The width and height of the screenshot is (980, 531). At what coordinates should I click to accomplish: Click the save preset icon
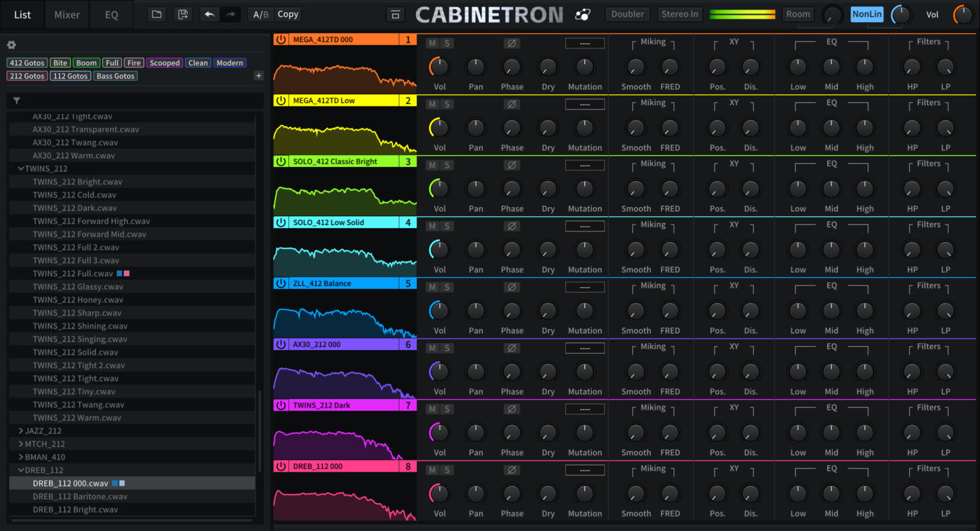(x=183, y=14)
